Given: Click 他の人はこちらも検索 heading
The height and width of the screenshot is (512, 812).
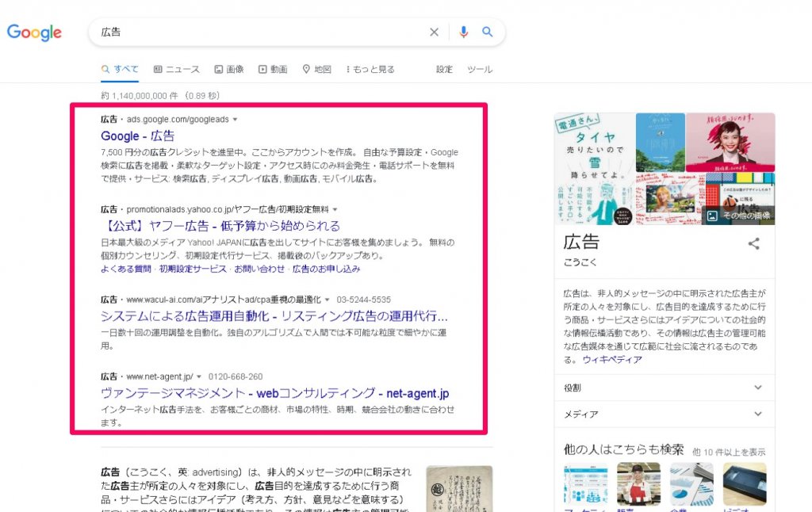Looking at the screenshot, I should 623,449.
